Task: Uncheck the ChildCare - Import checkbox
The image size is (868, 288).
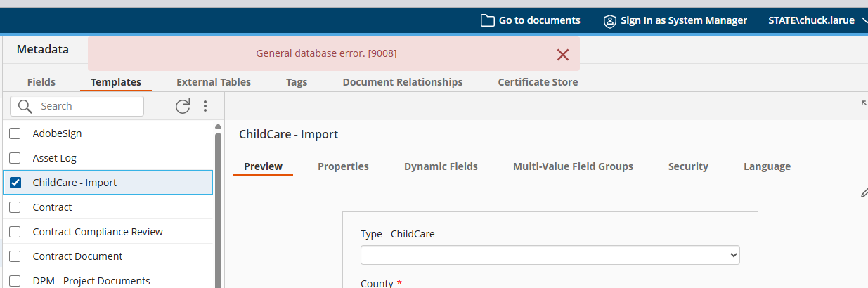Action: click(x=15, y=183)
